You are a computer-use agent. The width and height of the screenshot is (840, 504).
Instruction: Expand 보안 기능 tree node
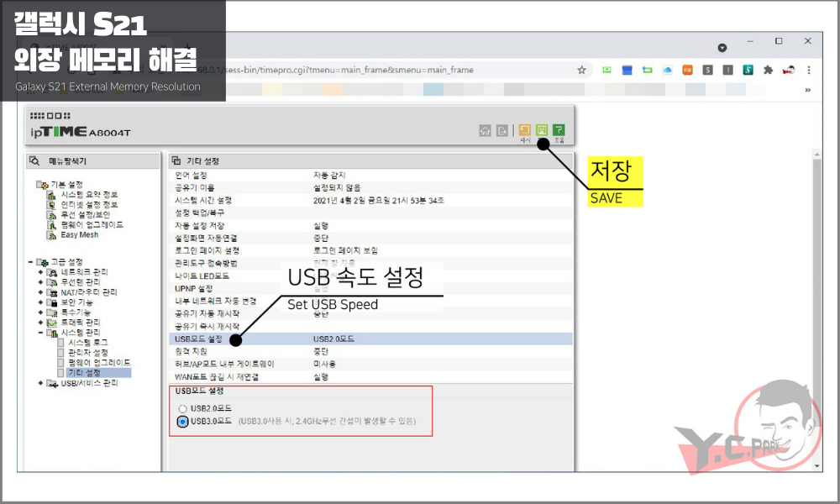(x=40, y=302)
